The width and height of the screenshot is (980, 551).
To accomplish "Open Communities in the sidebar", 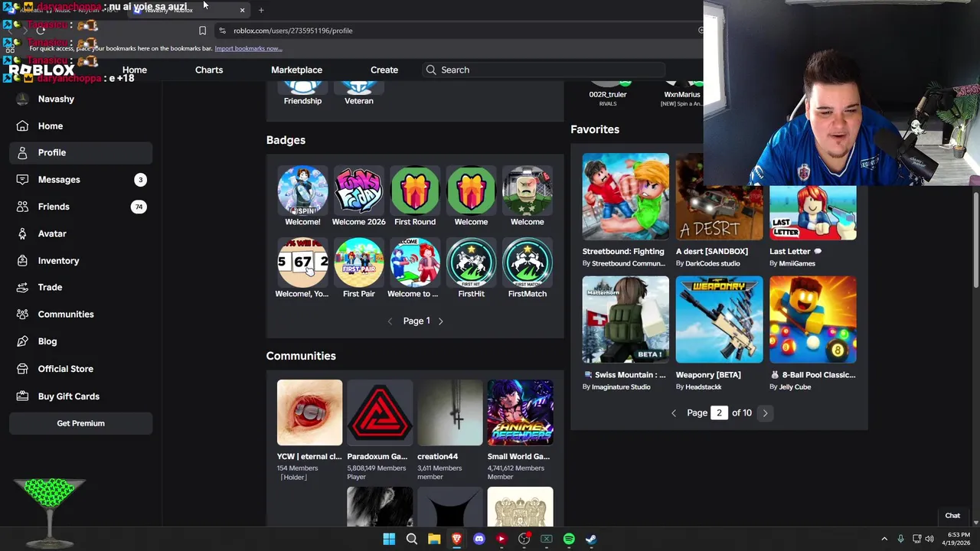I will coord(81,314).
